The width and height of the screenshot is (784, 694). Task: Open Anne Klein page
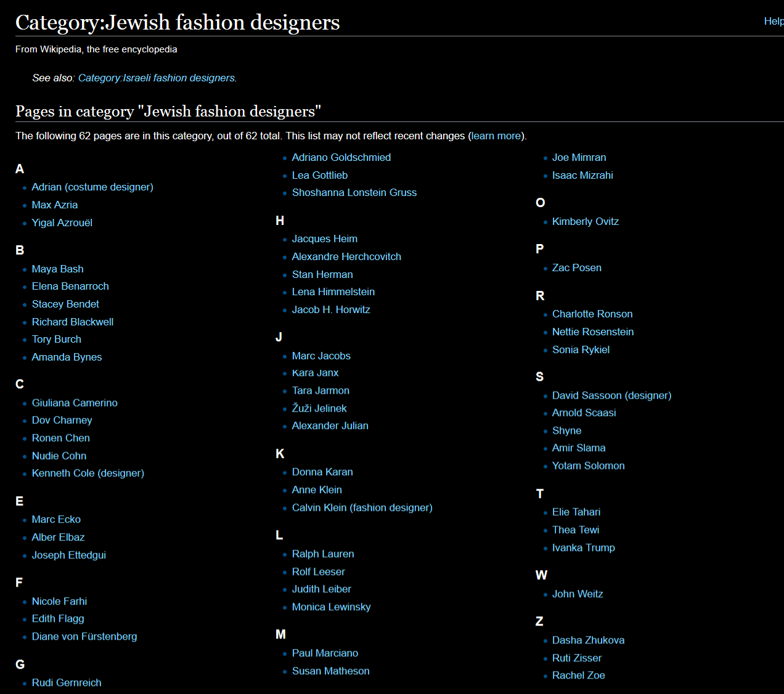[x=317, y=489]
